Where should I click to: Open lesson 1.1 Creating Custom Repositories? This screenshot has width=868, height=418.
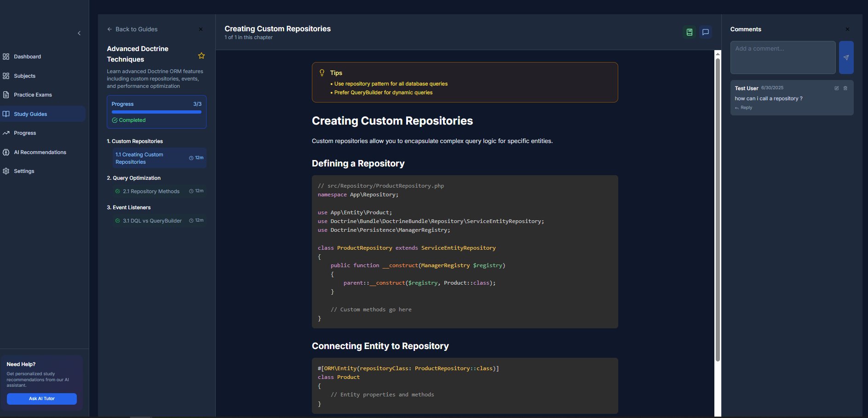coord(159,158)
